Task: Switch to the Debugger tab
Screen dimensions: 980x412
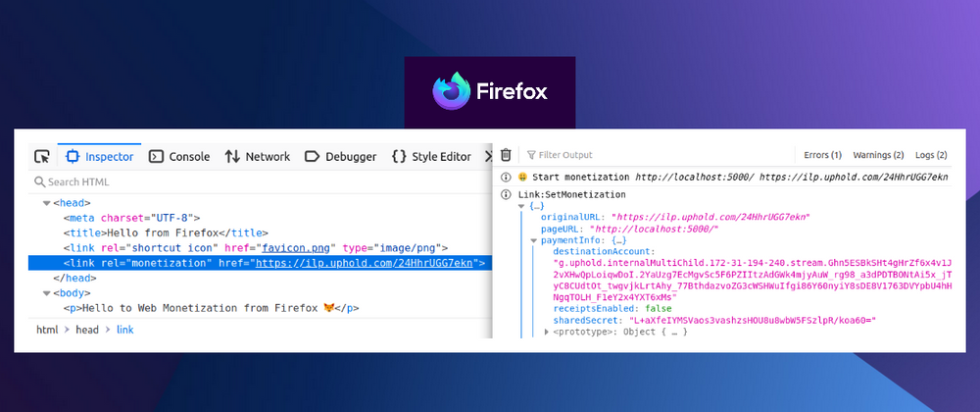Action: (x=340, y=156)
